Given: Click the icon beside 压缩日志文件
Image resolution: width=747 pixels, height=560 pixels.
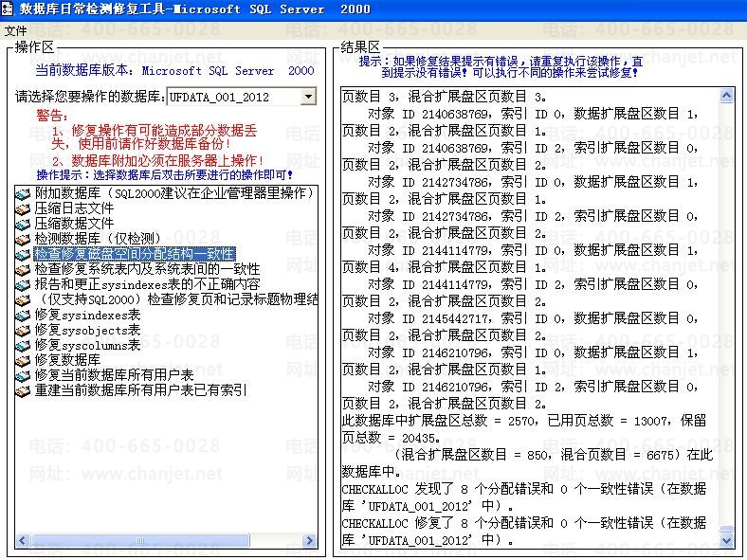Looking at the screenshot, I should [23, 208].
